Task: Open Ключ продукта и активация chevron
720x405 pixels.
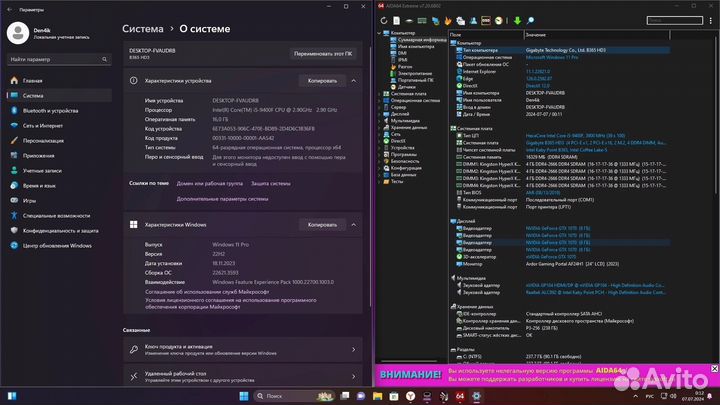Action: [354, 350]
